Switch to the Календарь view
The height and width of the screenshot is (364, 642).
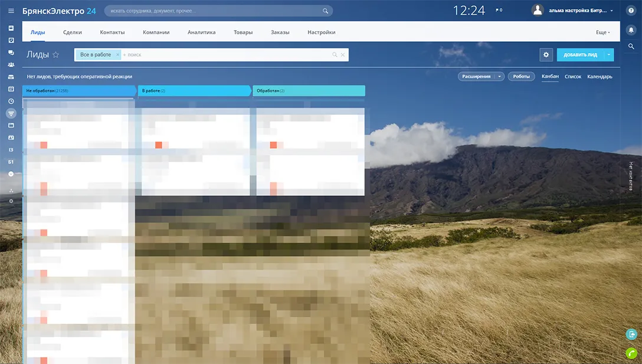click(x=600, y=77)
